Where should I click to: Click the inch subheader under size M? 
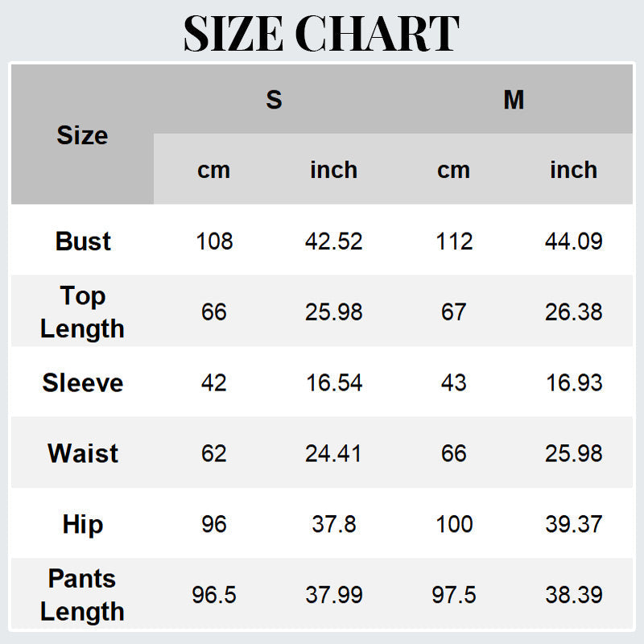click(573, 170)
